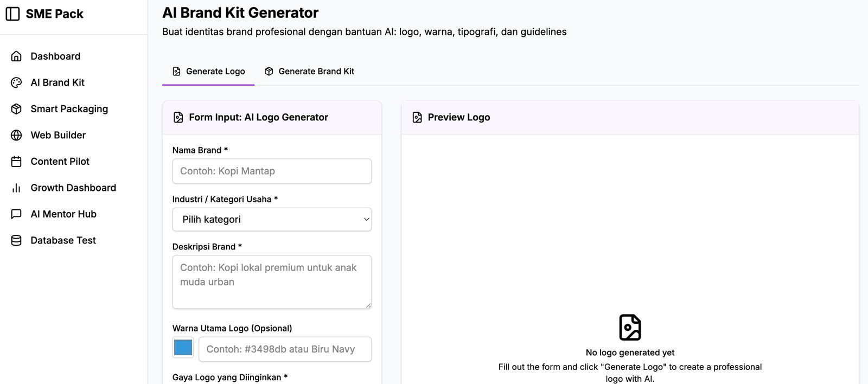Open the Industri / Kategori Usaha dropdown
This screenshot has height=384, width=868.
tap(272, 220)
